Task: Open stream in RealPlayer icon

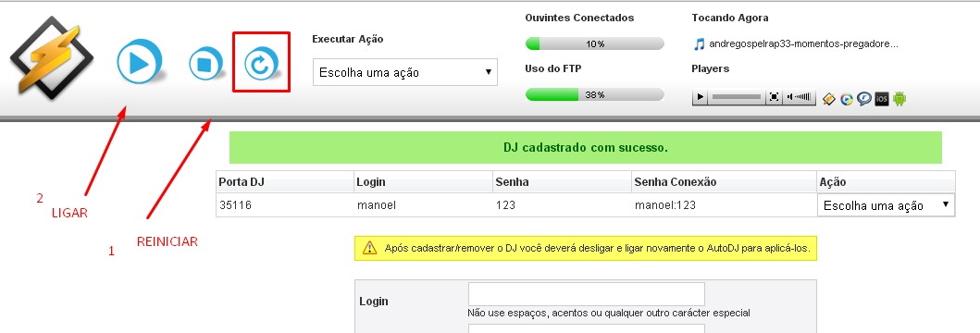Action: [864, 98]
